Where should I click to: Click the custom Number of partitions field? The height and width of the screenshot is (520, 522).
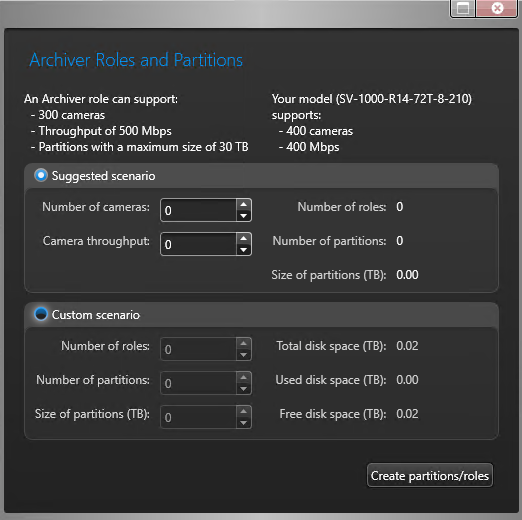tap(199, 383)
